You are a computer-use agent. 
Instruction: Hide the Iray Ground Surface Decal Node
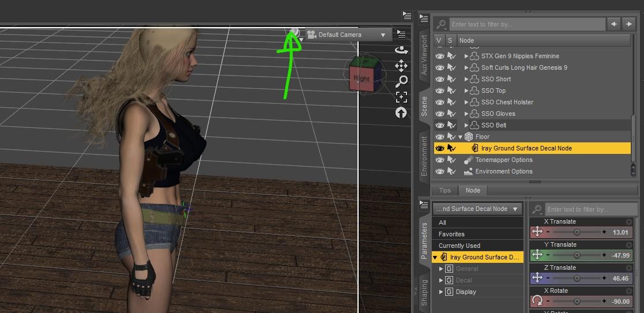pyautogui.click(x=440, y=148)
